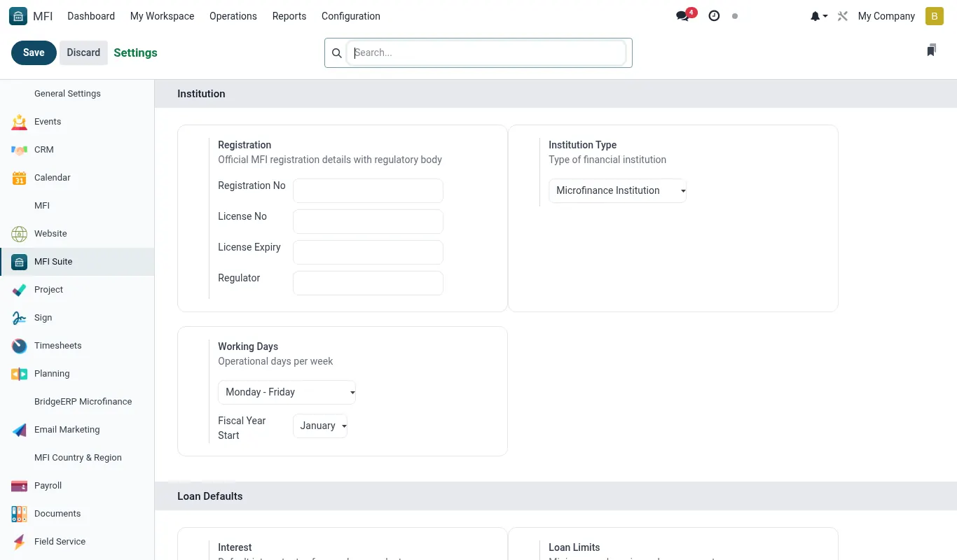Click the Loan Limits heading
957x560 pixels.
[574, 547]
